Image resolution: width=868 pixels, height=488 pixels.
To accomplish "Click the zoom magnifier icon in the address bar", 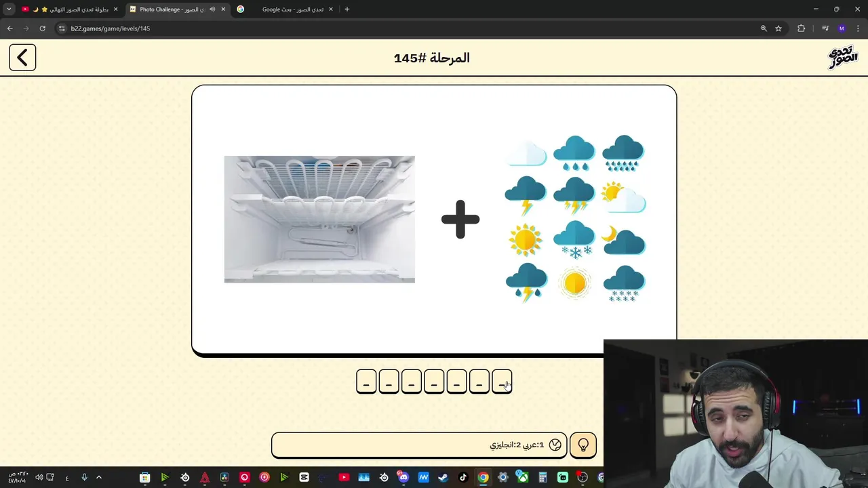I will coord(764,28).
